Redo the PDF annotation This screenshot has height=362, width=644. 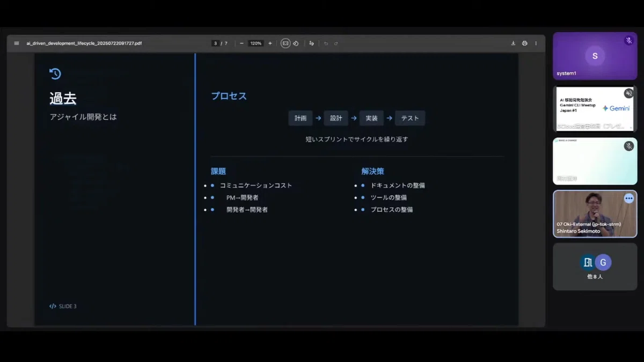(x=336, y=43)
